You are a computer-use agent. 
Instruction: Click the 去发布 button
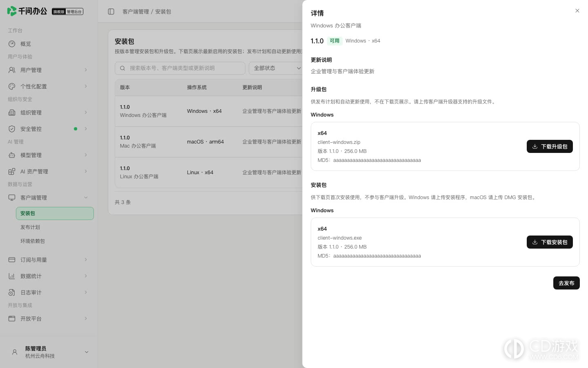click(x=566, y=283)
